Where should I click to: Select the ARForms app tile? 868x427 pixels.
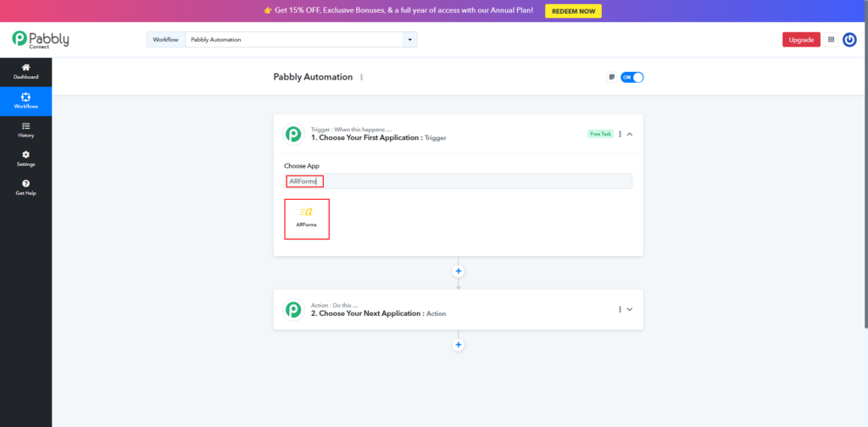pos(307,219)
